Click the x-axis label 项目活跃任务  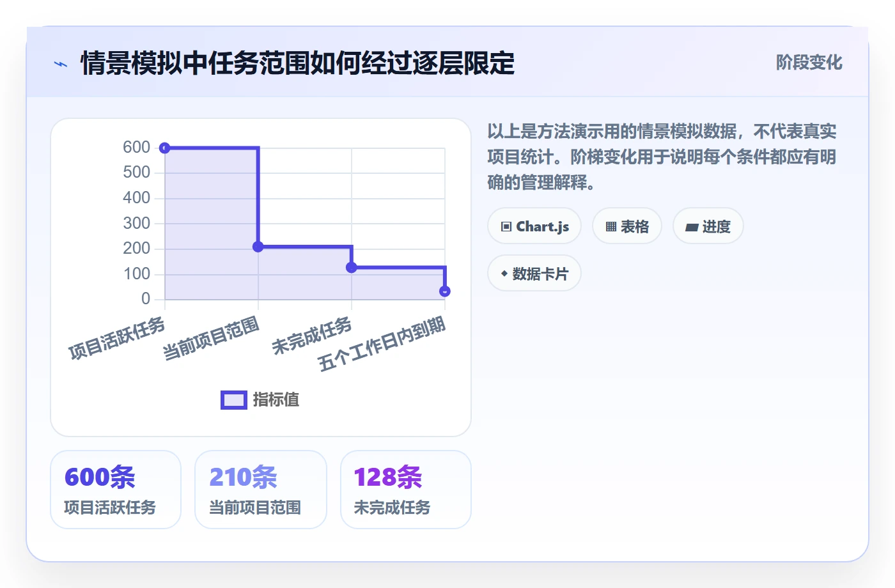[x=117, y=339]
